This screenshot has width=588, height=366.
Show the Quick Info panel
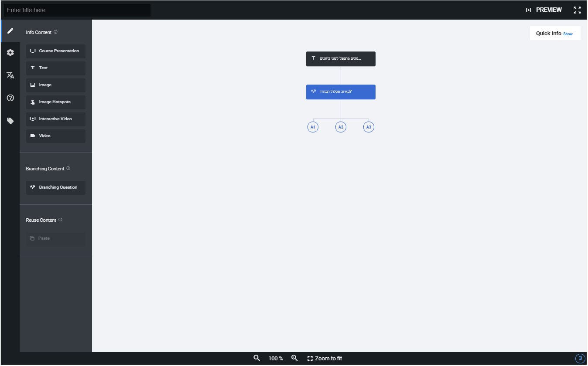(x=567, y=34)
